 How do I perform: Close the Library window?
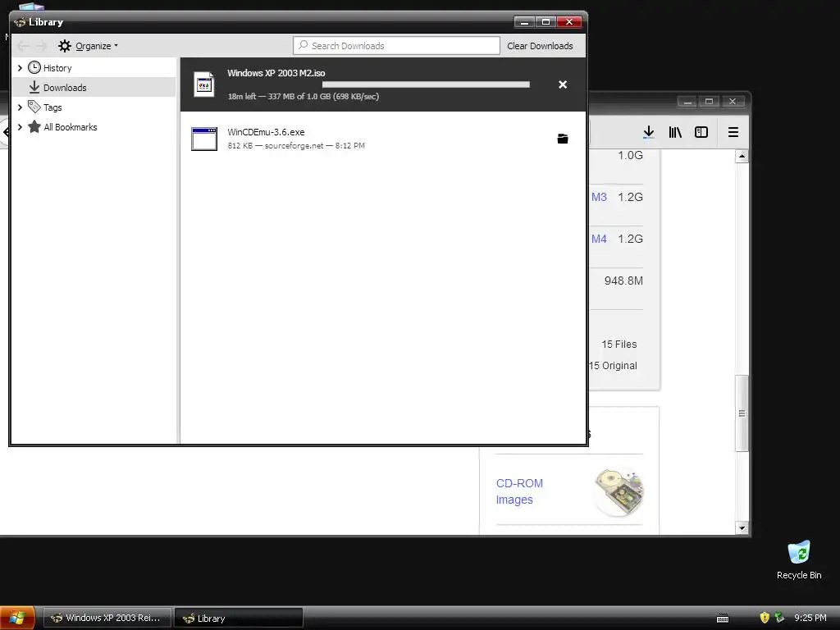click(569, 22)
